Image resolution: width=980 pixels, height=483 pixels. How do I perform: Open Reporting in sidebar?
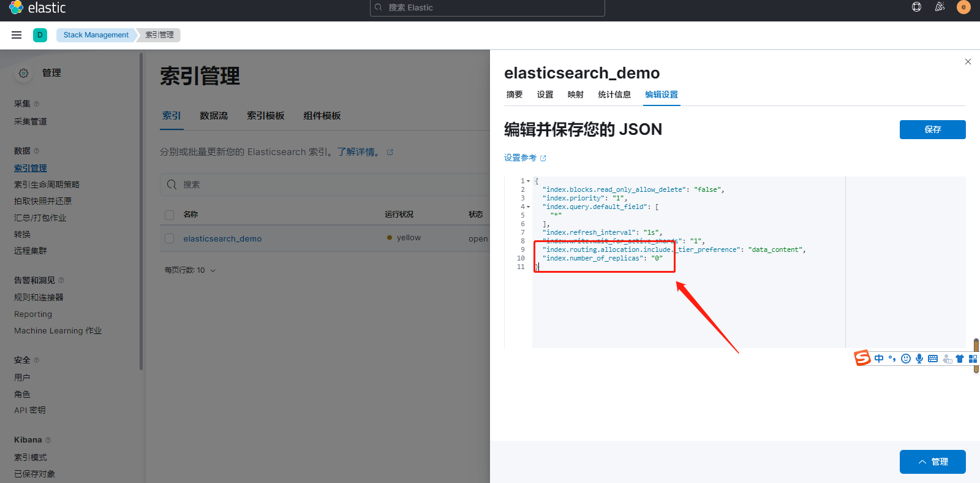(x=33, y=314)
